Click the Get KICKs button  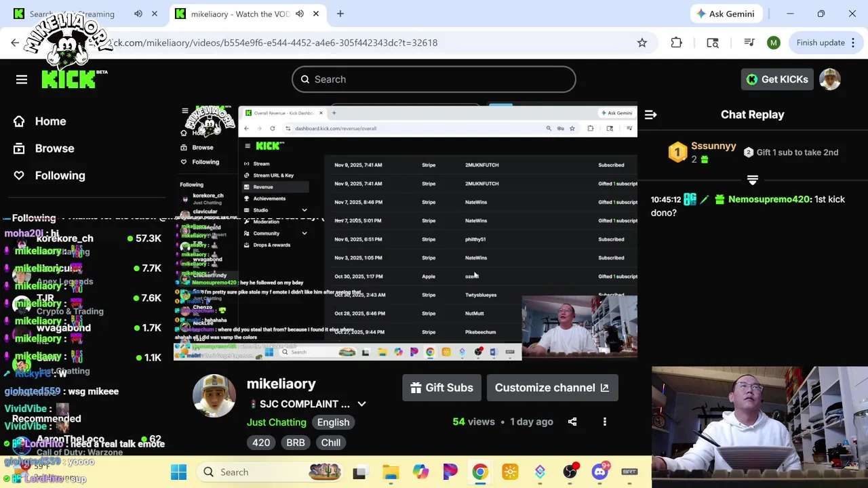tap(776, 79)
